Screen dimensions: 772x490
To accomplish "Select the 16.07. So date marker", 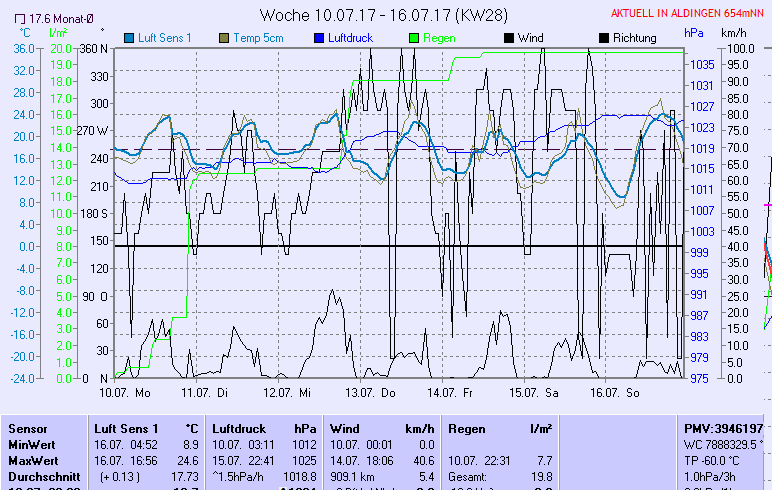I will tap(615, 393).
